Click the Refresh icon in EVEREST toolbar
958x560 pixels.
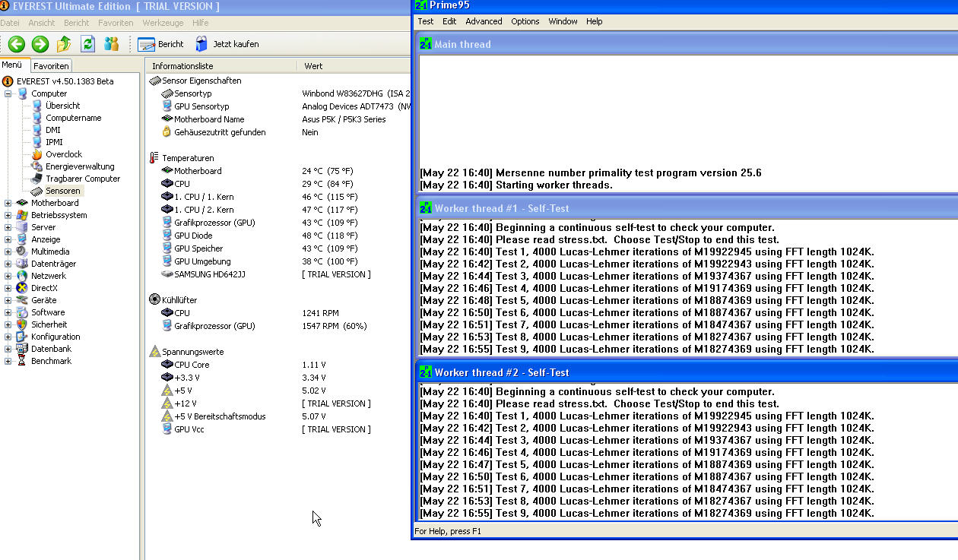point(87,44)
